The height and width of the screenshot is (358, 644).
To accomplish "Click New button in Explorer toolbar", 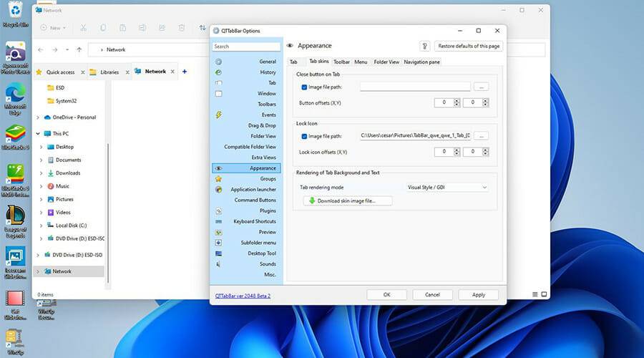I will click(53, 28).
